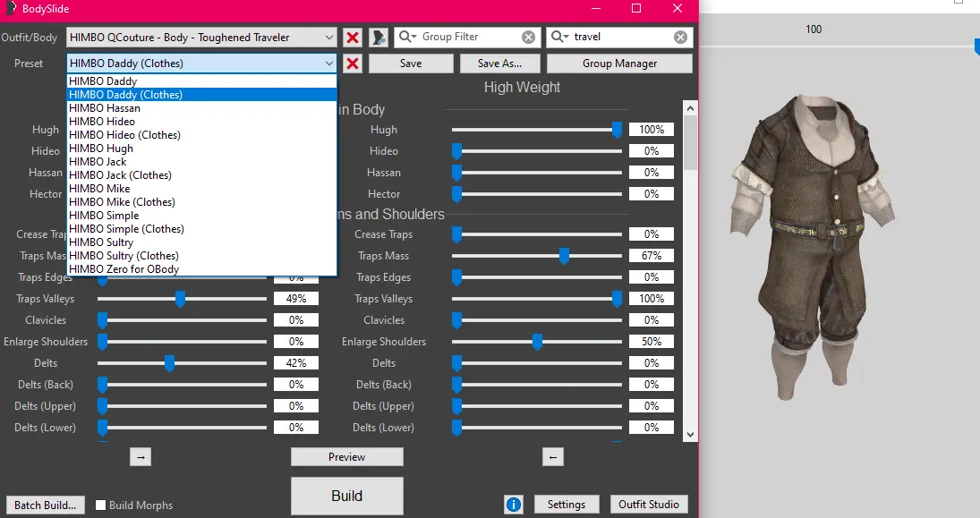Choose HIMBO Hassan from preset list
The height and width of the screenshot is (518, 980).
[x=202, y=108]
